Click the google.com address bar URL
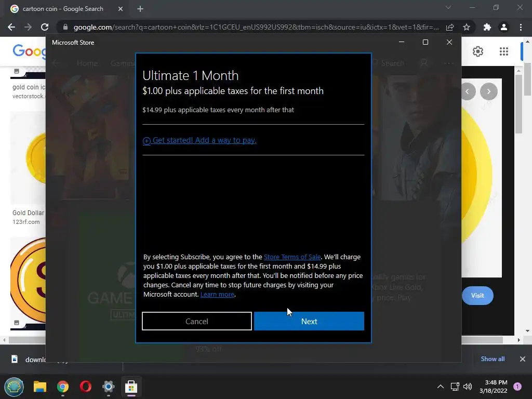This screenshot has width=532, height=399. 256,27
